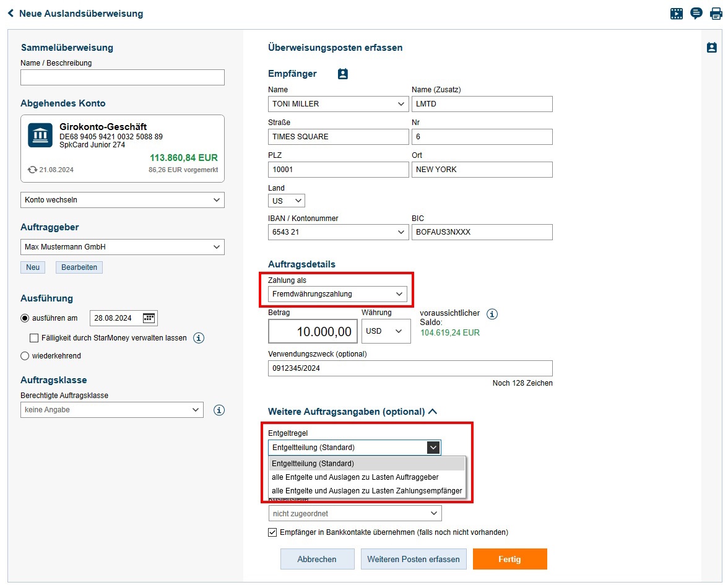Click the Straße field TIMES SQUARE

click(339, 137)
